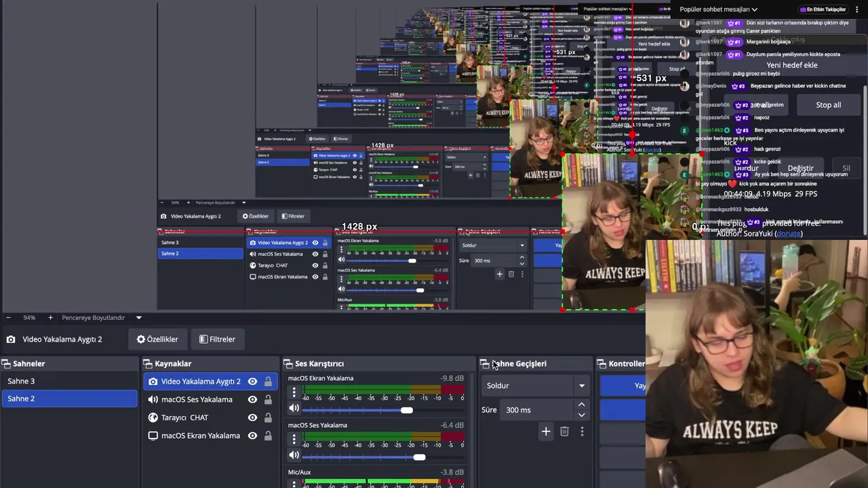Click the Süre 300 ms field
This screenshot has height=488, width=868.
[537, 410]
